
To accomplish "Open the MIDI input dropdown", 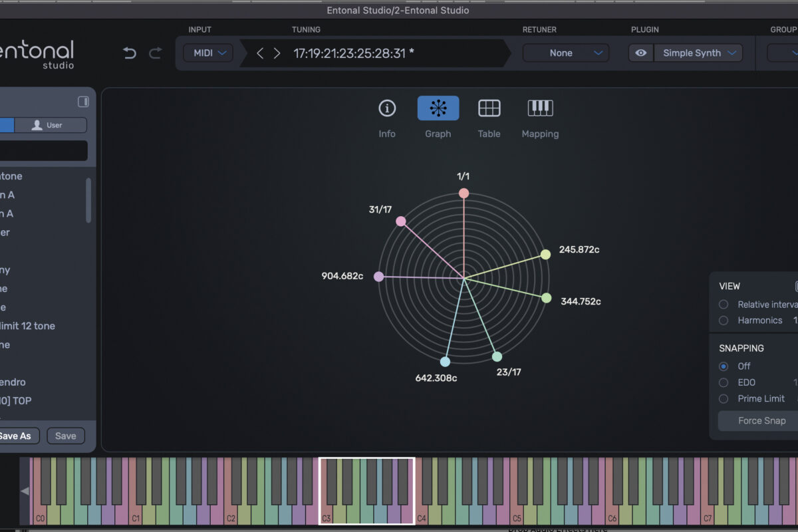I will [207, 53].
